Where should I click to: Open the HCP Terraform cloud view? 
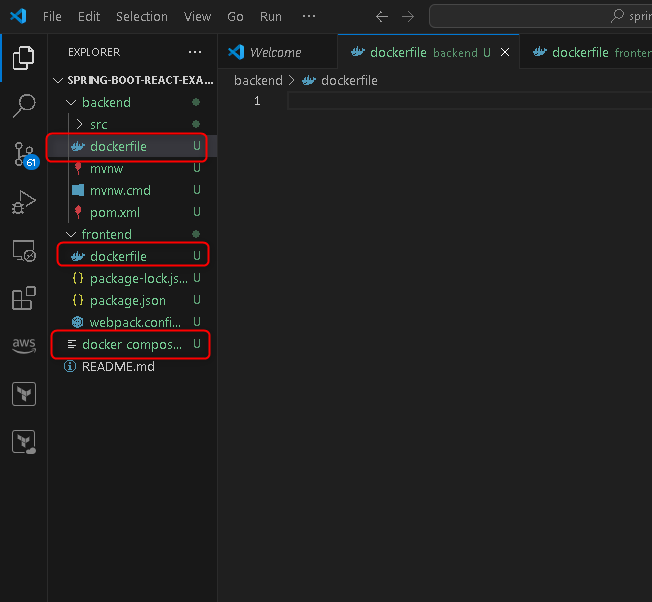[x=24, y=442]
